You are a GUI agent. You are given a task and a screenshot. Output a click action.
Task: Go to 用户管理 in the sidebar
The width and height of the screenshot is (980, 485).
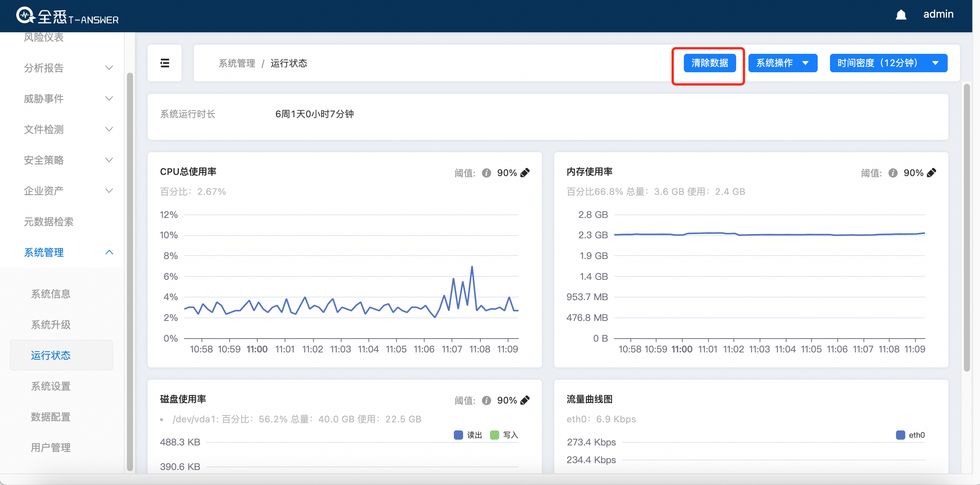pos(51,448)
